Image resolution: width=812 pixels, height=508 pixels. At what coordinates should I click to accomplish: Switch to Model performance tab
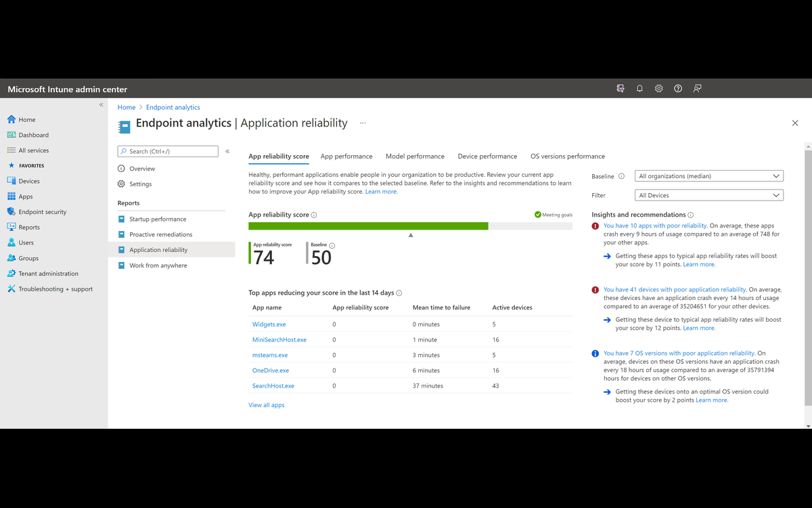(415, 156)
